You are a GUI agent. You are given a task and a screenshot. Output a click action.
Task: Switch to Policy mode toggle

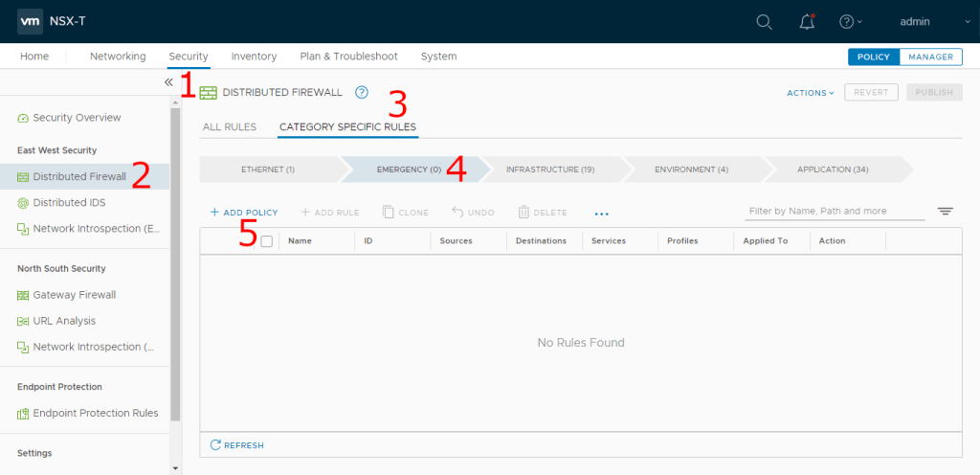click(x=873, y=57)
